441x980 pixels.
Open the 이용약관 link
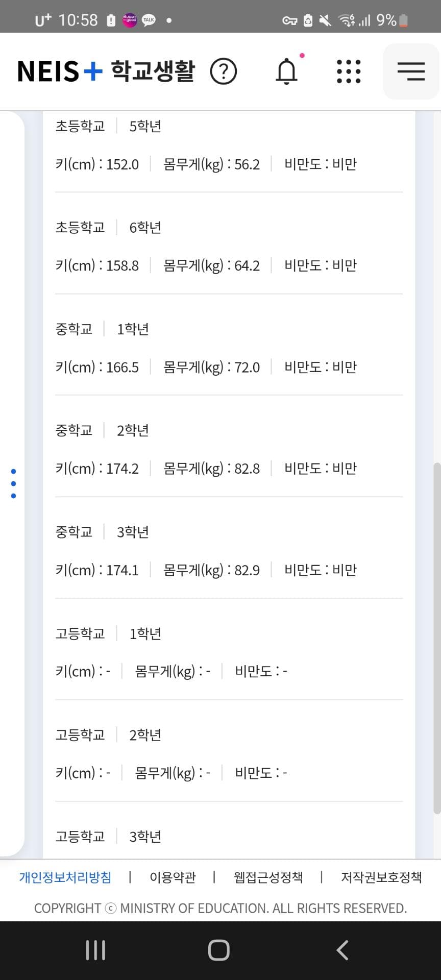173,877
